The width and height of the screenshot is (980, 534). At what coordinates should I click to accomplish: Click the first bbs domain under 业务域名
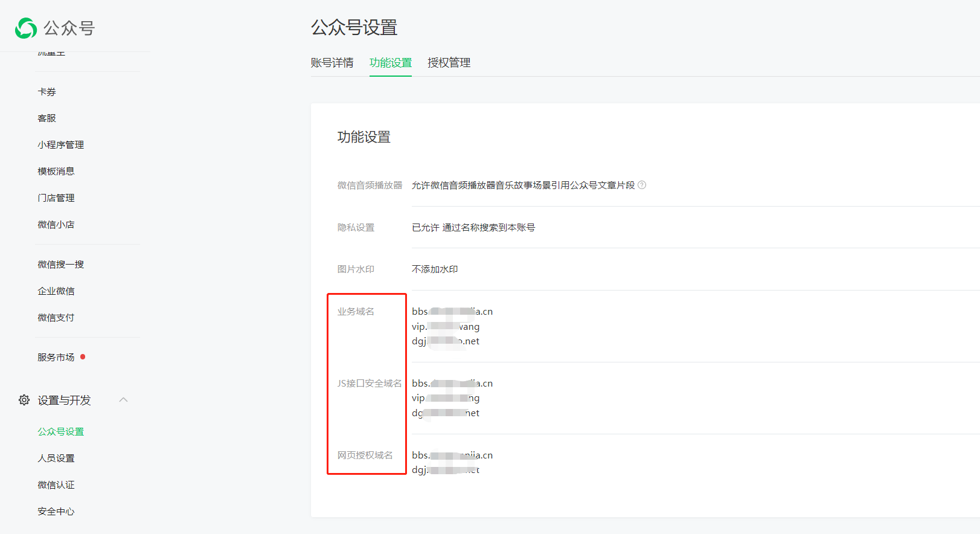(452, 312)
